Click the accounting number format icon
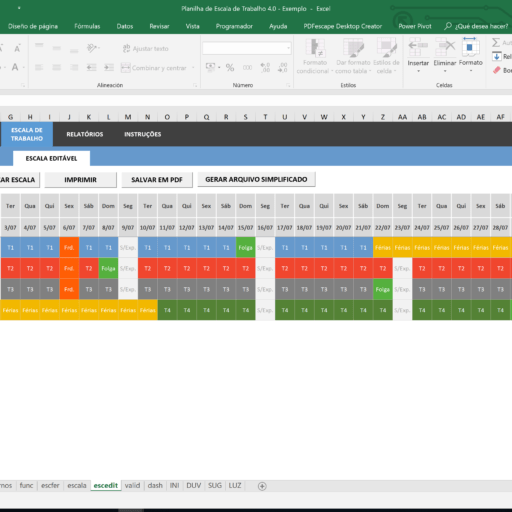The height and width of the screenshot is (512, 512). (x=210, y=67)
